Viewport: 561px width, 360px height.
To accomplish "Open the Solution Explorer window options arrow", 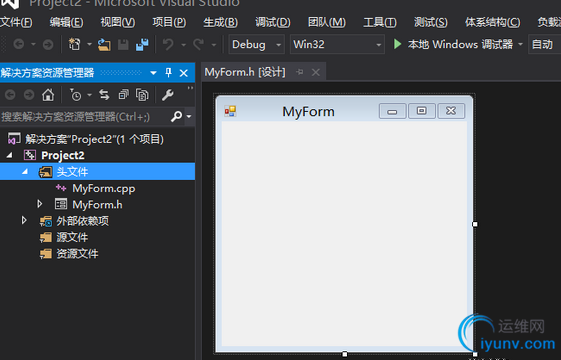I will 153,73.
